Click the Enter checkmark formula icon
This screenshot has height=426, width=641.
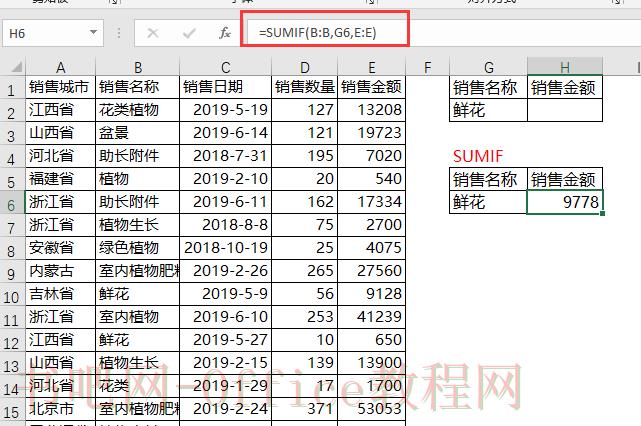click(189, 33)
